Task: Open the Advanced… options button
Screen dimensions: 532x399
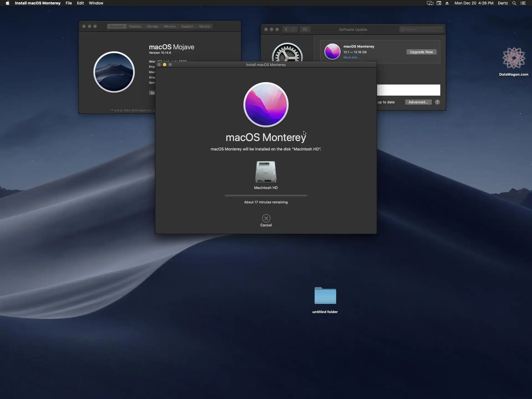Action: (418, 102)
